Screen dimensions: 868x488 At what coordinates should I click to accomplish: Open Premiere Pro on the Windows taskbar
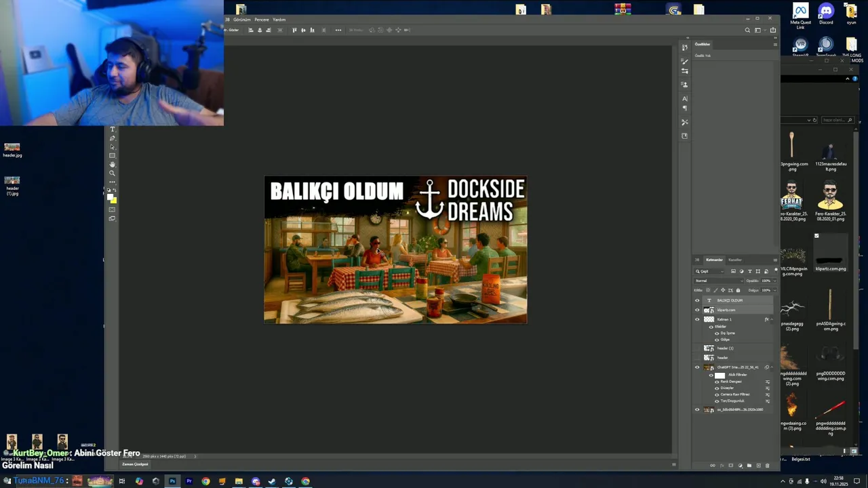189,481
